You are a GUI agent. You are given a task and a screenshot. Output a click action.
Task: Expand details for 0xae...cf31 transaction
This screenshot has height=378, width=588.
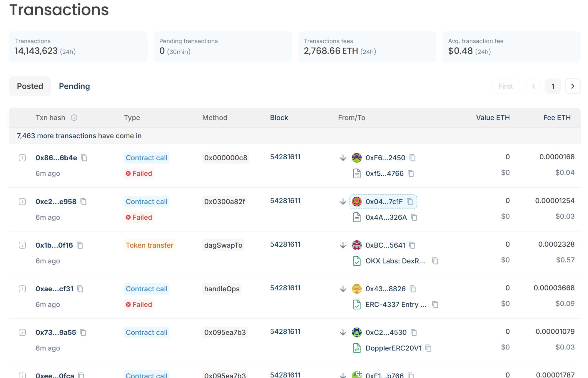[x=22, y=289]
